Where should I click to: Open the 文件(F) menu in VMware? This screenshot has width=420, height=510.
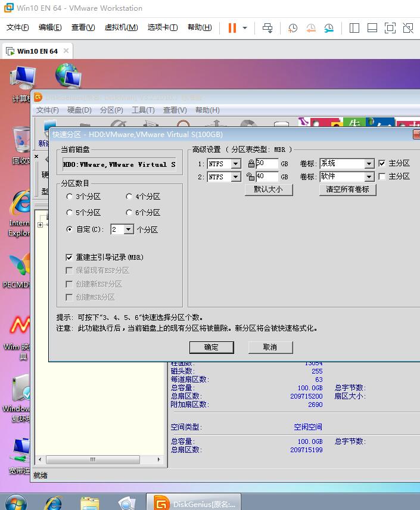tap(17, 27)
